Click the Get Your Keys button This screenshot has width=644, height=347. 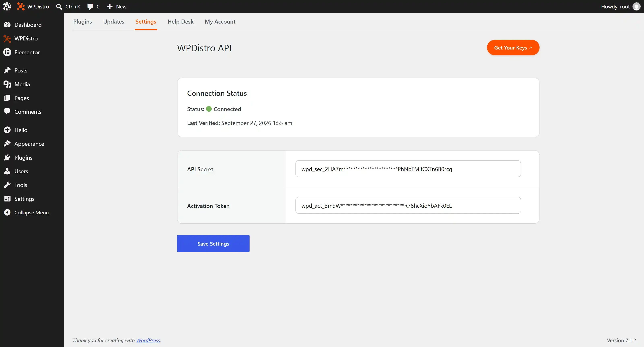513,48
